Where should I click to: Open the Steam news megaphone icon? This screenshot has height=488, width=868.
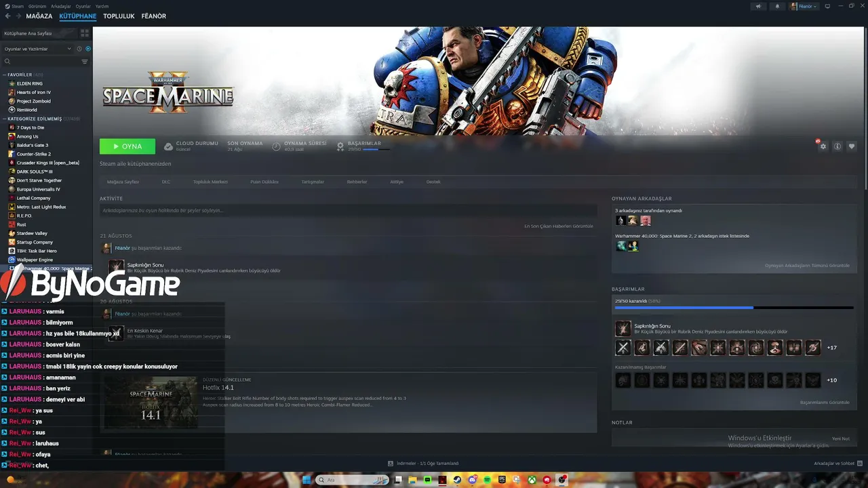coord(758,6)
